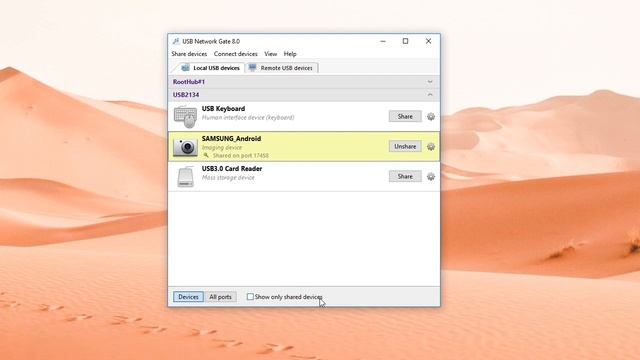
Task: Share the USB Keyboard device
Action: [405, 116]
